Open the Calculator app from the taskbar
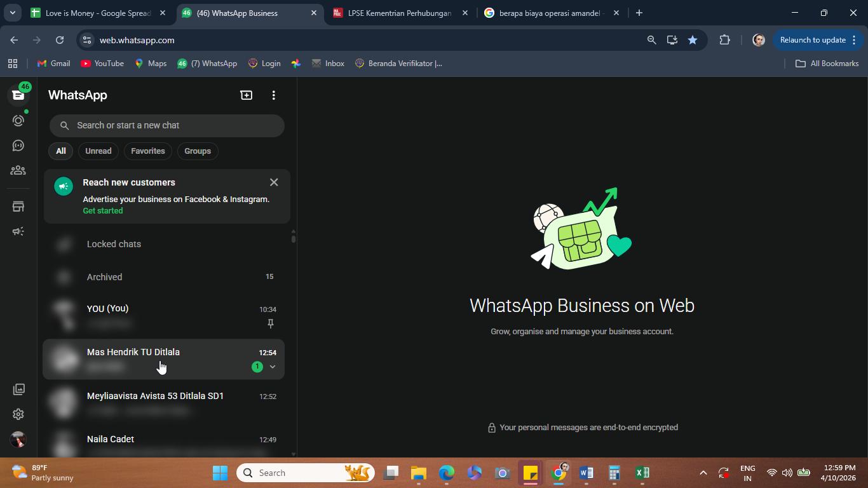This screenshot has width=868, height=488. pyautogui.click(x=614, y=473)
